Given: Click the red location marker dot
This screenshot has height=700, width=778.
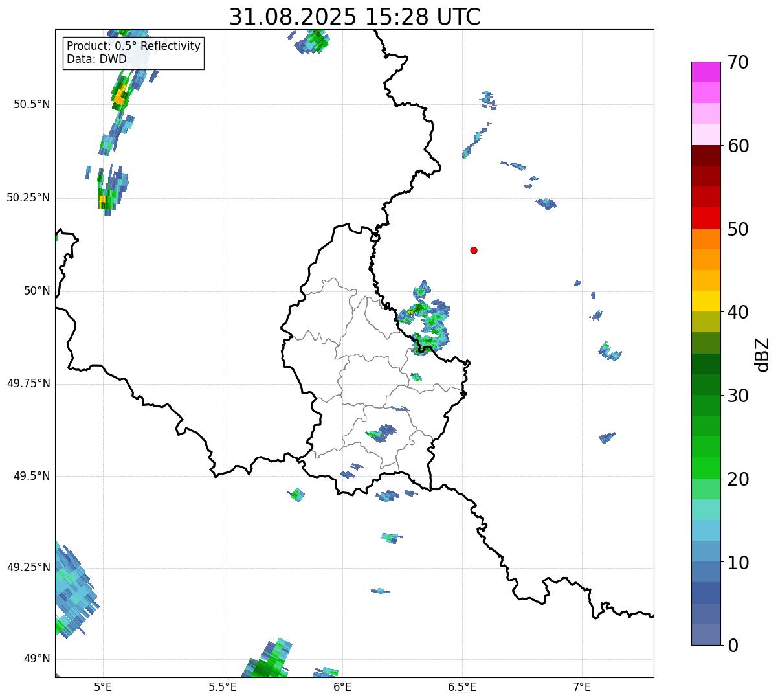Looking at the screenshot, I should (x=474, y=250).
